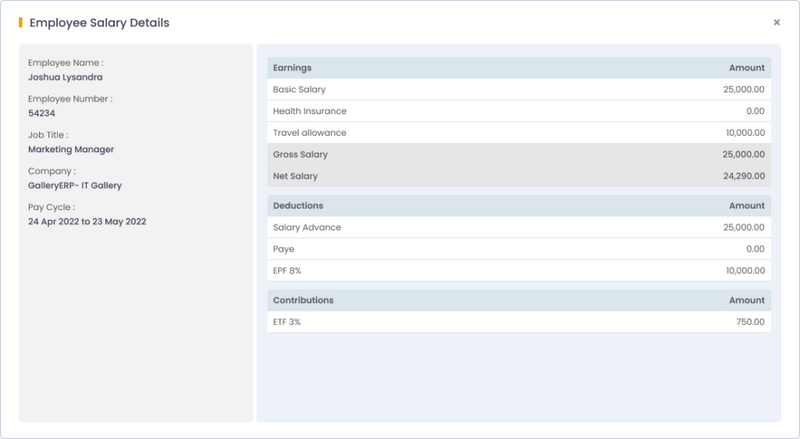Viewport: 800px width, 439px height.
Task: Click the Deductions section header
Action: (297, 206)
